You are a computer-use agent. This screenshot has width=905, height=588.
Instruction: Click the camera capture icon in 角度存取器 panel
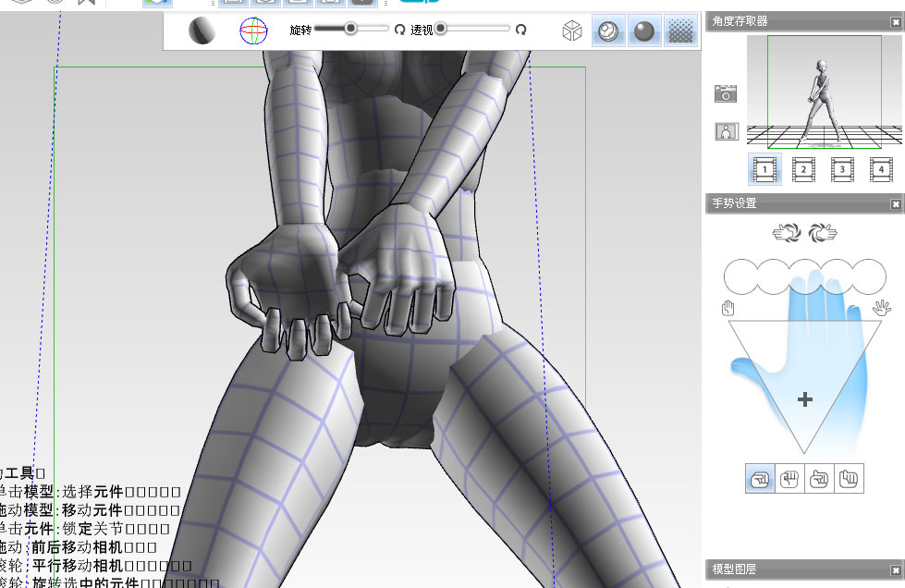pos(726,92)
